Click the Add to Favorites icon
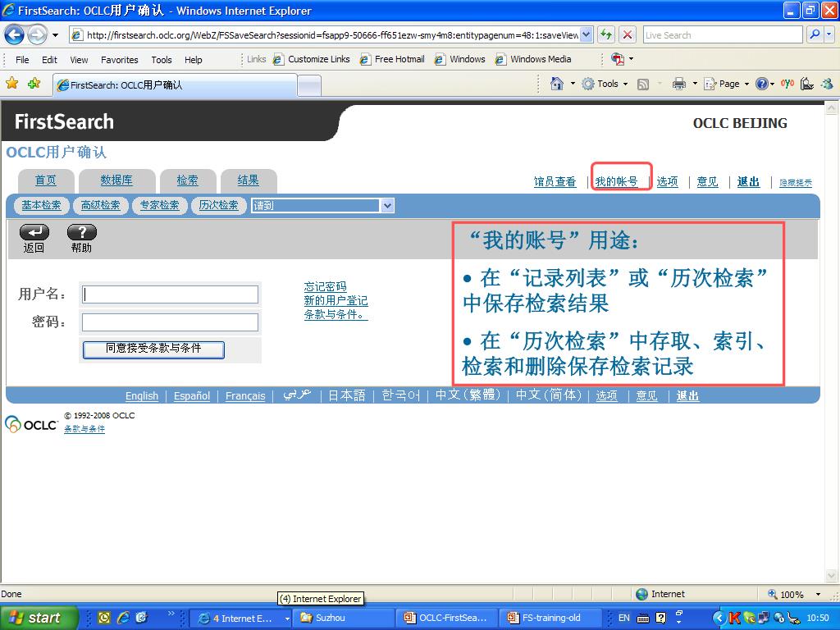The image size is (840, 630). pos(34,83)
